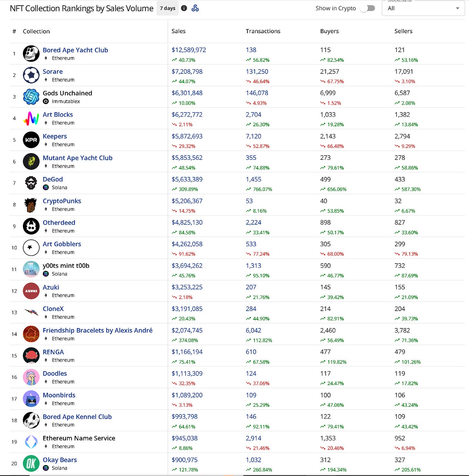Click y00ts mint t00b $3,694,262 sales value
Screen dimensions: 469x476
[187, 266]
